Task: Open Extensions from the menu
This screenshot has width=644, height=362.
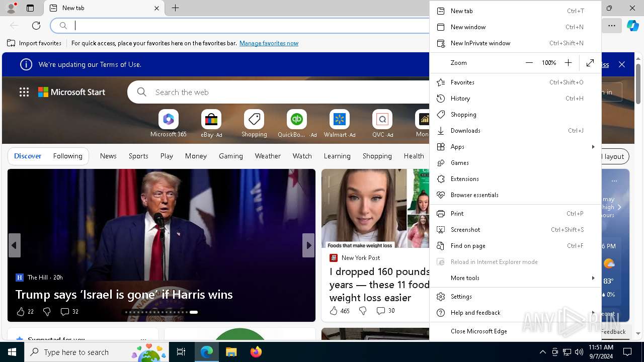Action: (516, 178)
